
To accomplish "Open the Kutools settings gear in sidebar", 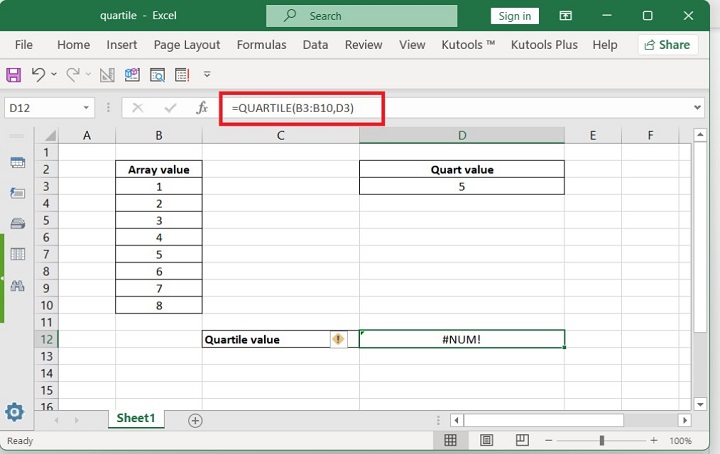I will 15,412.
